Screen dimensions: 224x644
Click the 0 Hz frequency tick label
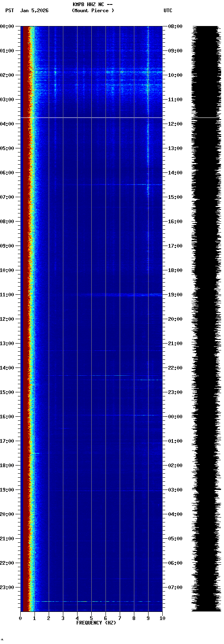[x=20, y=618]
